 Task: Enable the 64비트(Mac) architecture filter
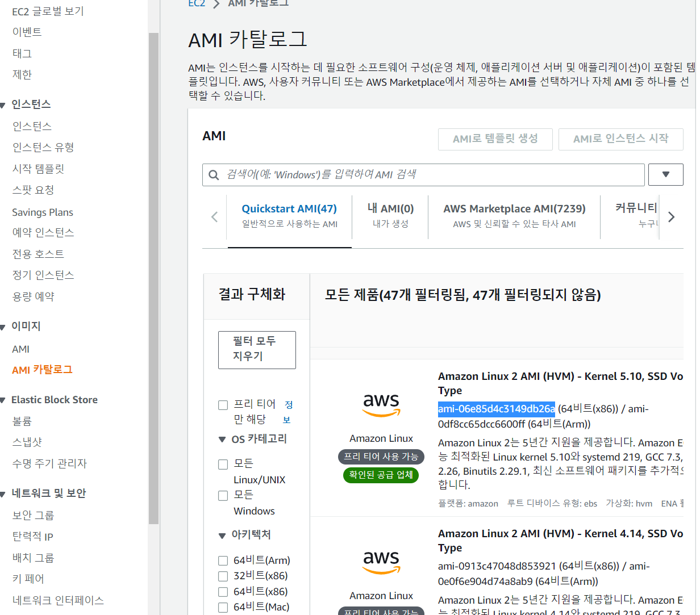pyautogui.click(x=223, y=608)
